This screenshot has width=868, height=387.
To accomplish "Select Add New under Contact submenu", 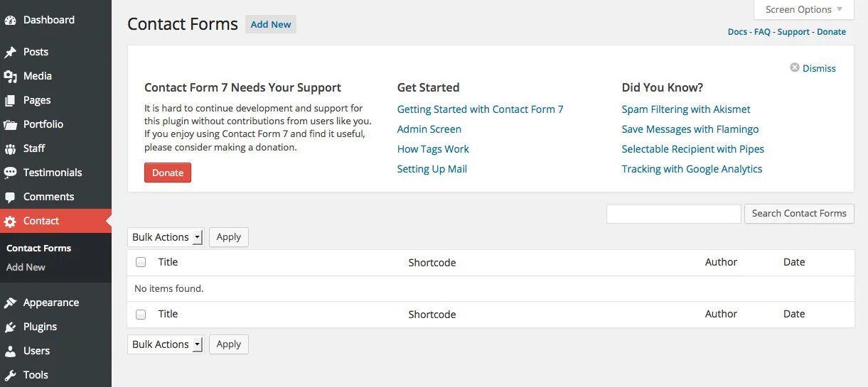I will [26, 267].
